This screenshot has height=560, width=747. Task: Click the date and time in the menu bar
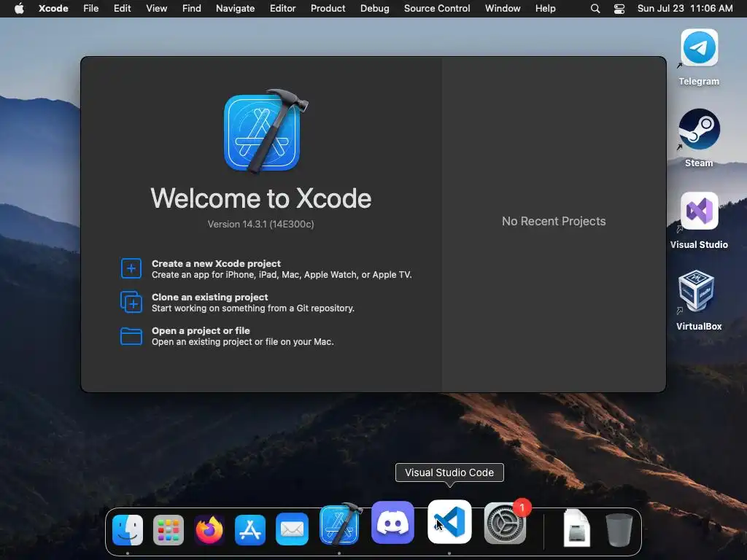(x=684, y=8)
